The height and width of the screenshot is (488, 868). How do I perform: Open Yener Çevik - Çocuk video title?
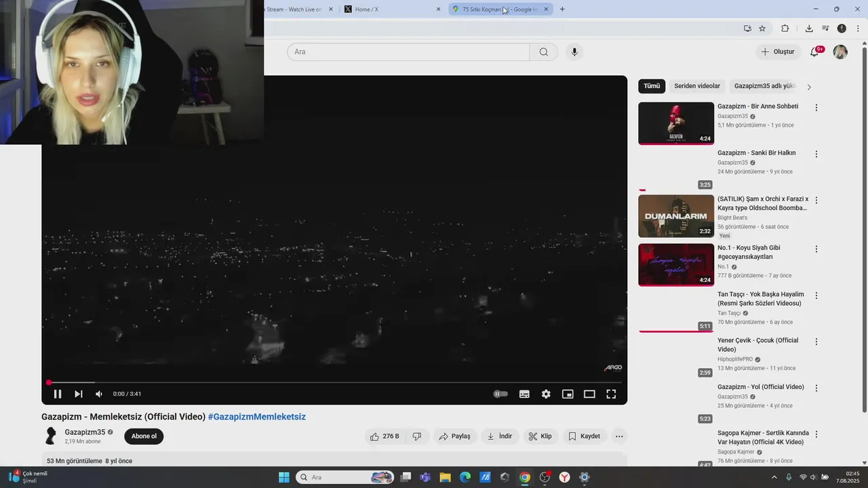(758, 345)
